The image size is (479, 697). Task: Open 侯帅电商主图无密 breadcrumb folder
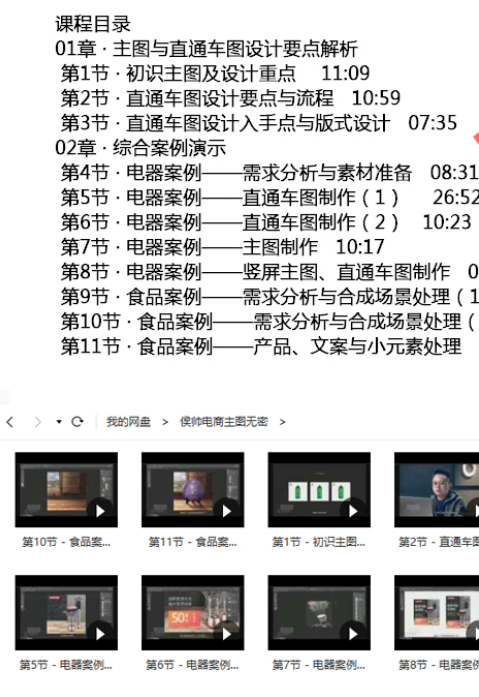click(224, 421)
